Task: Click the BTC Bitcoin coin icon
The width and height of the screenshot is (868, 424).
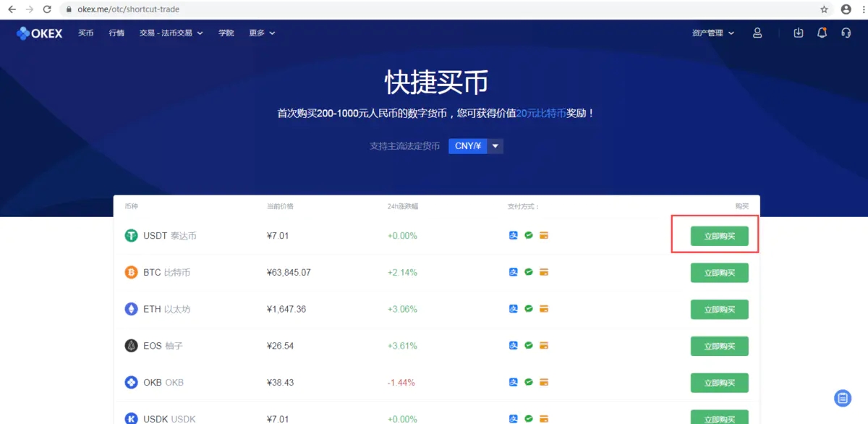Action: pos(131,273)
